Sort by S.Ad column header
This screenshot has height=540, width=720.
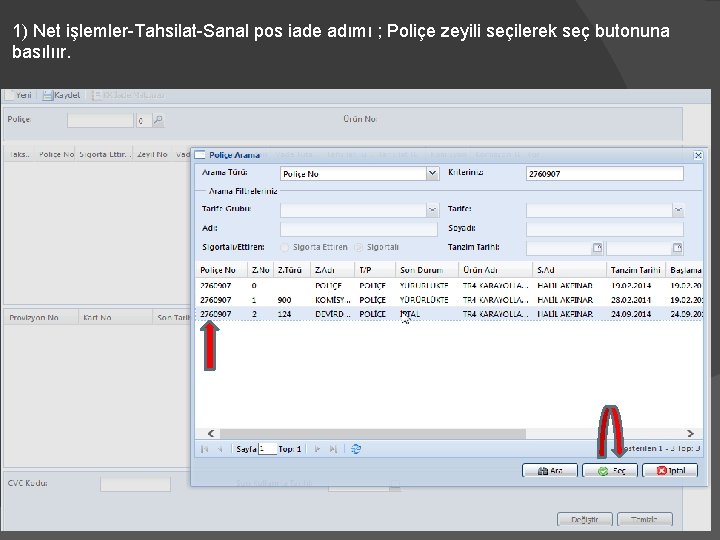(569, 270)
